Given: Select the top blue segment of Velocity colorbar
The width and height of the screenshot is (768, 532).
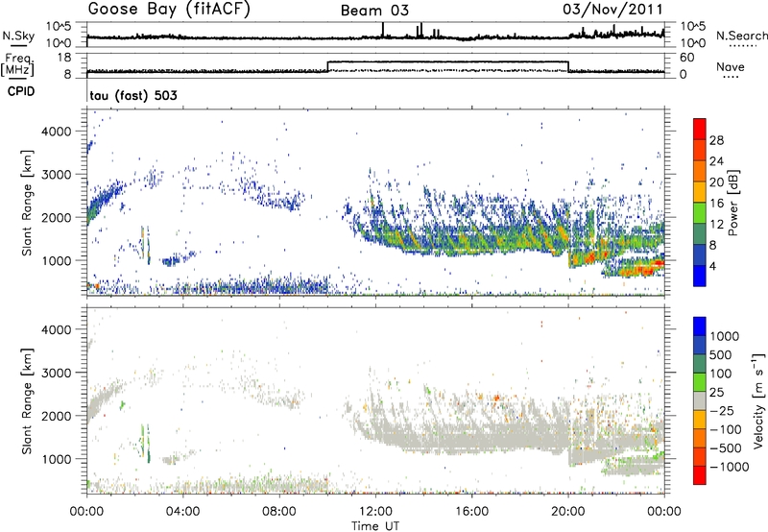Looking at the screenshot, I should (700, 326).
